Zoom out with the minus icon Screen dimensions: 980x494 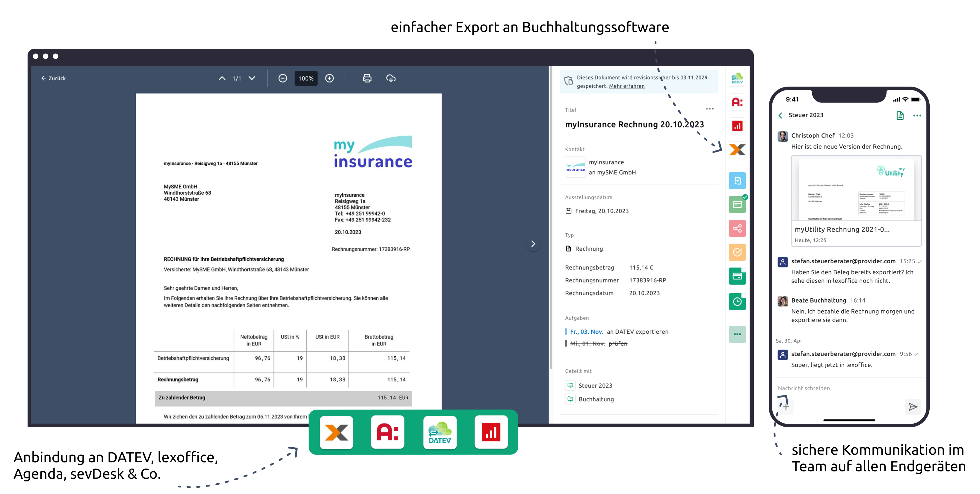(x=282, y=78)
